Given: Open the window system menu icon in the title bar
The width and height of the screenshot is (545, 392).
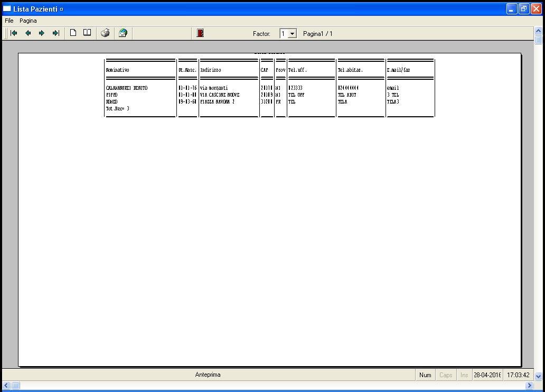Looking at the screenshot, I should tap(7, 8).
